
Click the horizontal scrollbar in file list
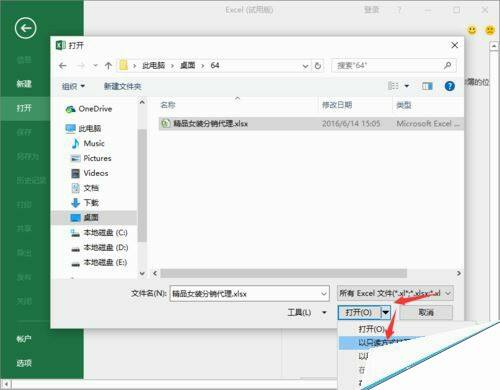pos(284,273)
